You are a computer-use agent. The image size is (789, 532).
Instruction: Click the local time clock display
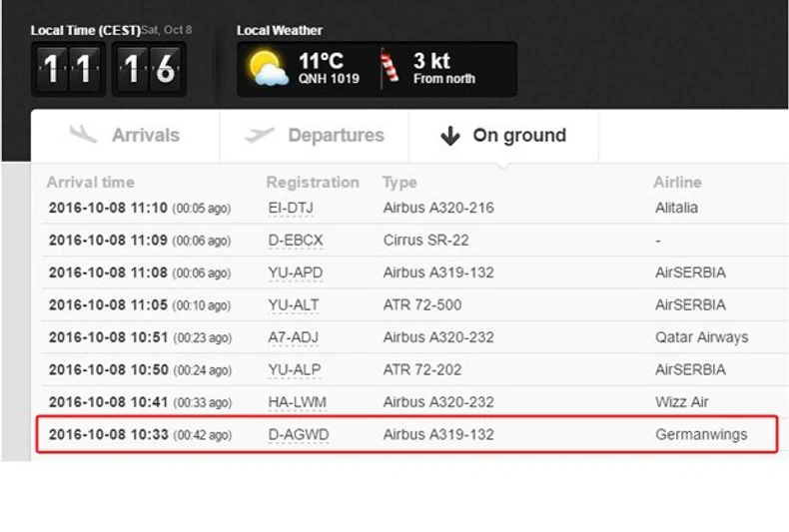(x=109, y=69)
